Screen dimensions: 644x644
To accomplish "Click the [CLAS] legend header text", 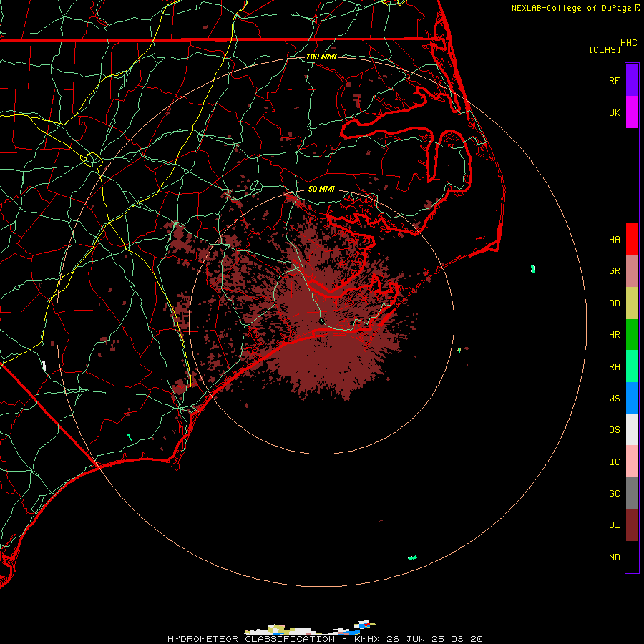I will pyautogui.click(x=605, y=49).
